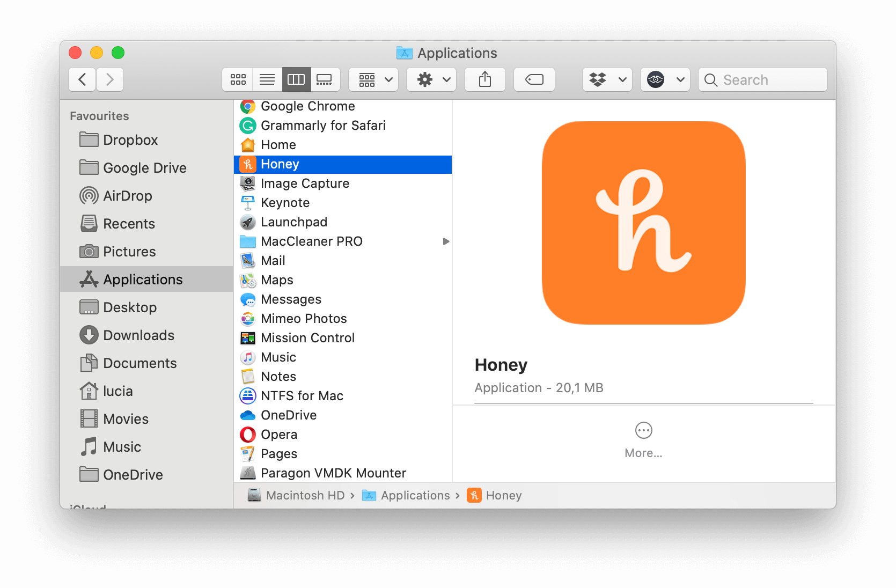Go forward with the right chevron button
The image size is (896, 588).
pos(110,80)
